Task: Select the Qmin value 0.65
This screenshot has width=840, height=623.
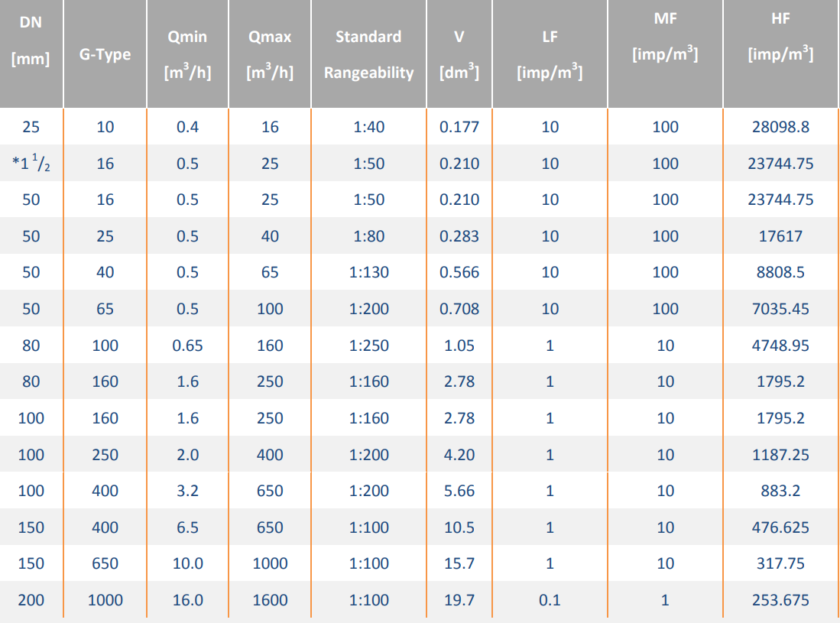Action: pos(187,346)
